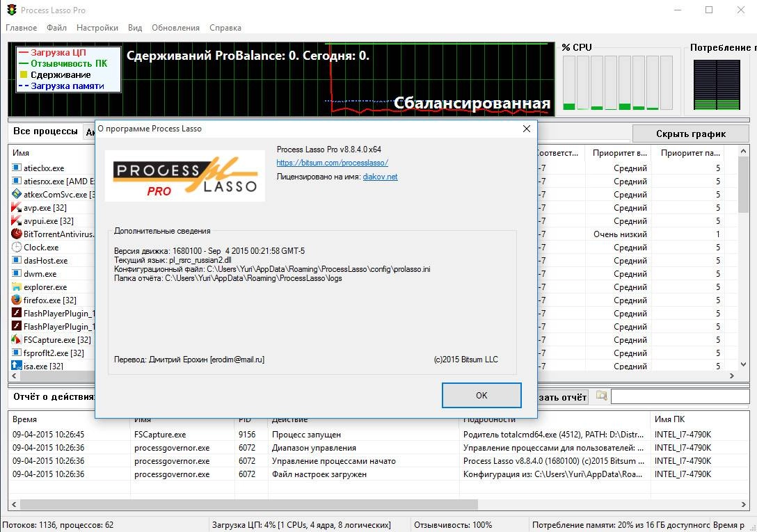Sort by Приоритет в... column header
Screen dimensions: 757x532
click(619, 152)
